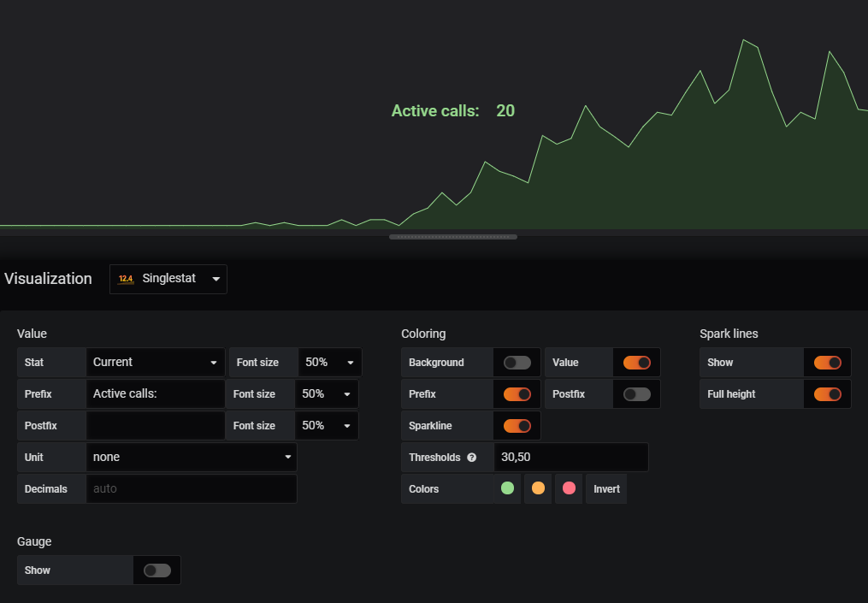Open the Unit dropdown showing none
This screenshot has width=868, height=603.
[191, 457]
